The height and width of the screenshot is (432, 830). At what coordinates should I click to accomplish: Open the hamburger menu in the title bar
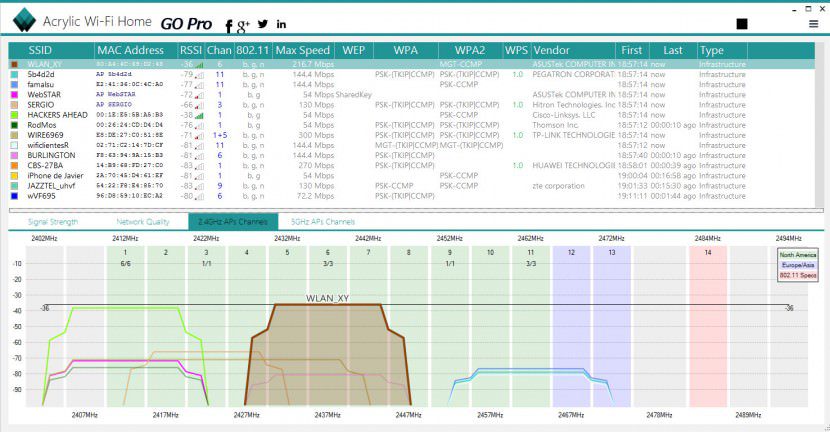[812, 23]
